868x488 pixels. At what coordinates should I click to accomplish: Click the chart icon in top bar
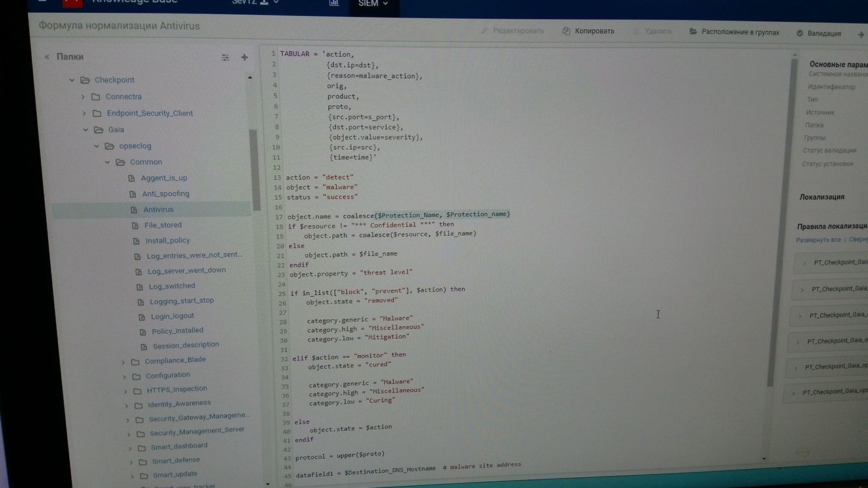click(334, 3)
